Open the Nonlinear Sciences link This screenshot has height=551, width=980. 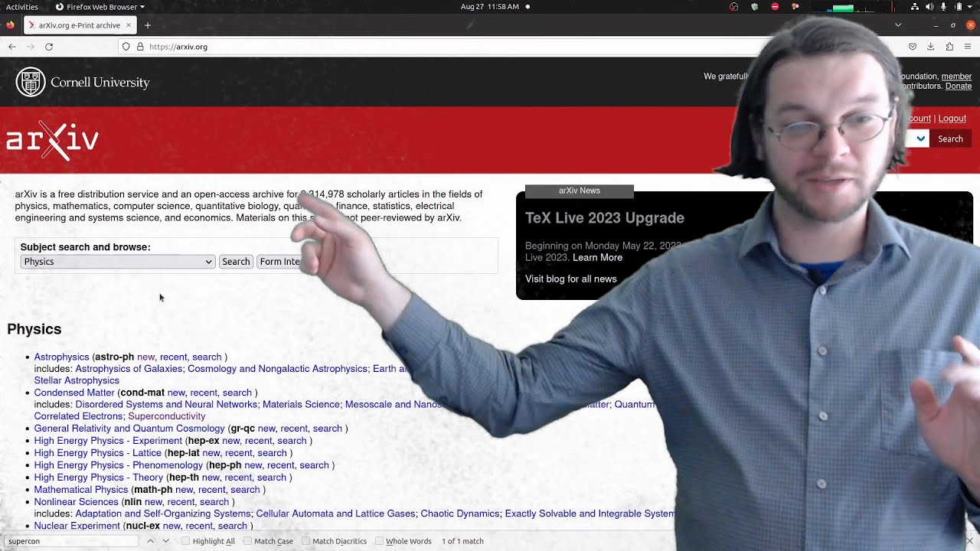pyautogui.click(x=77, y=502)
